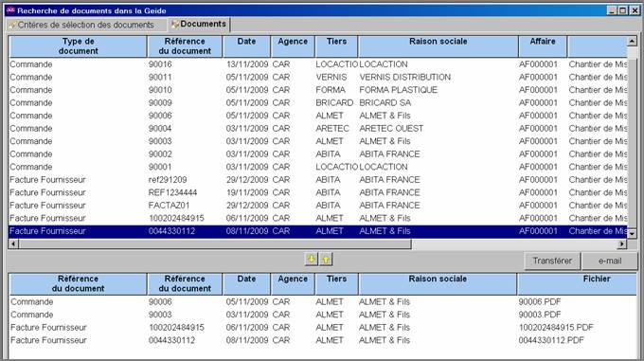The height and width of the screenshot is (361, 644).
Task: Click reference 100202484915 in upper table
Action: tap(176, 218)
